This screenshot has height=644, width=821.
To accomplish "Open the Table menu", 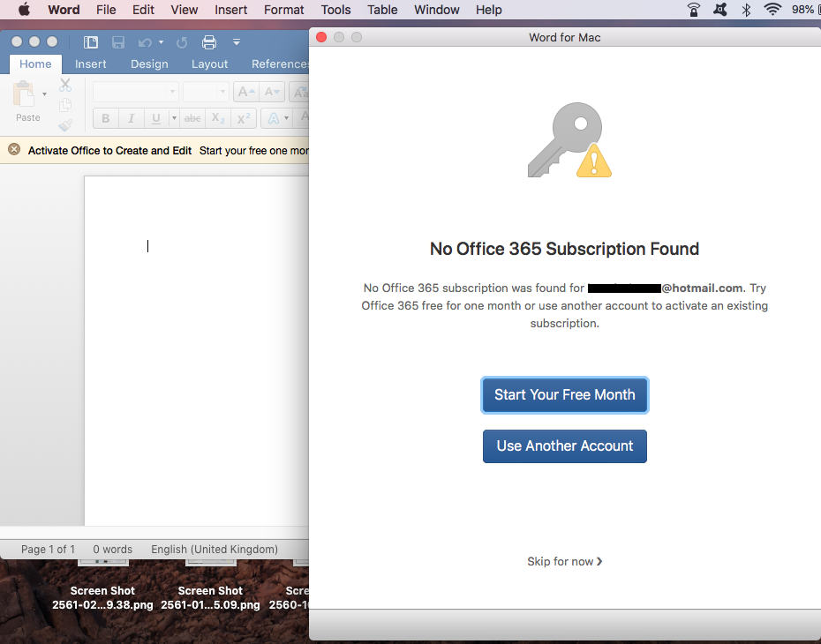I will tap(382, 10).
